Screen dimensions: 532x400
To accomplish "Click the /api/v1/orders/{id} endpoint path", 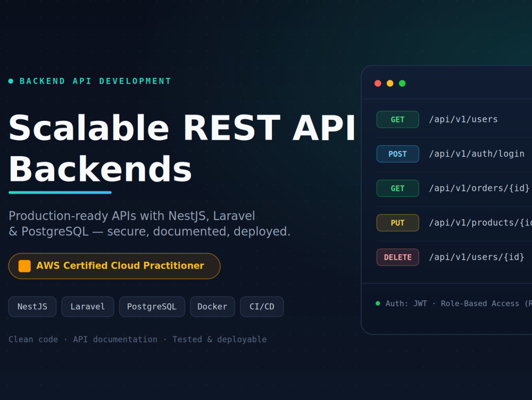I will coord(479,188).
